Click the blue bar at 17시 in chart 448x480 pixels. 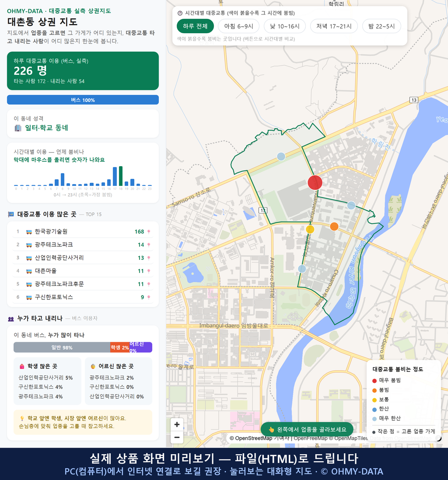point(115,176)
